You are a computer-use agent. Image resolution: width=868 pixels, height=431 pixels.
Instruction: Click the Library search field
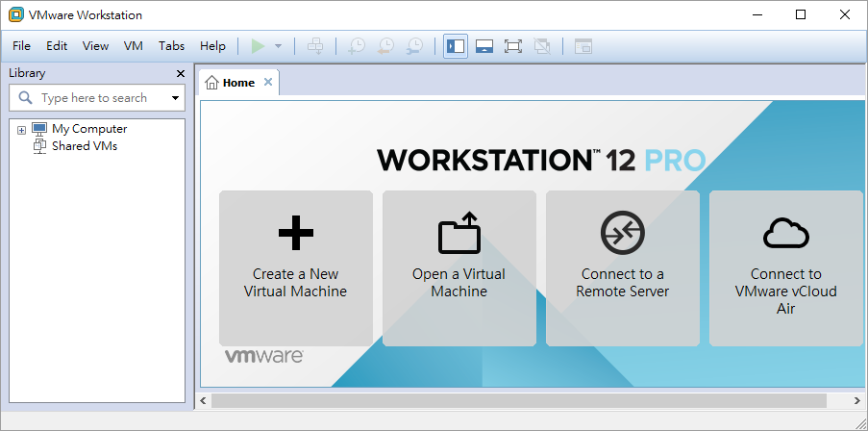(x=97, y=98)
